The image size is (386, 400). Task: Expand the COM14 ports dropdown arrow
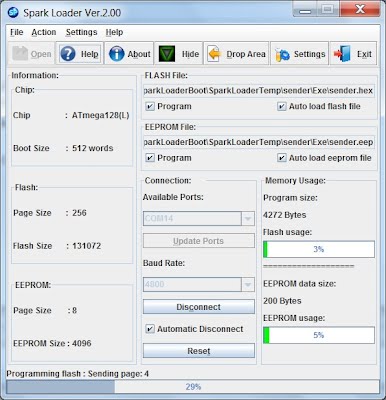[248, 219]
